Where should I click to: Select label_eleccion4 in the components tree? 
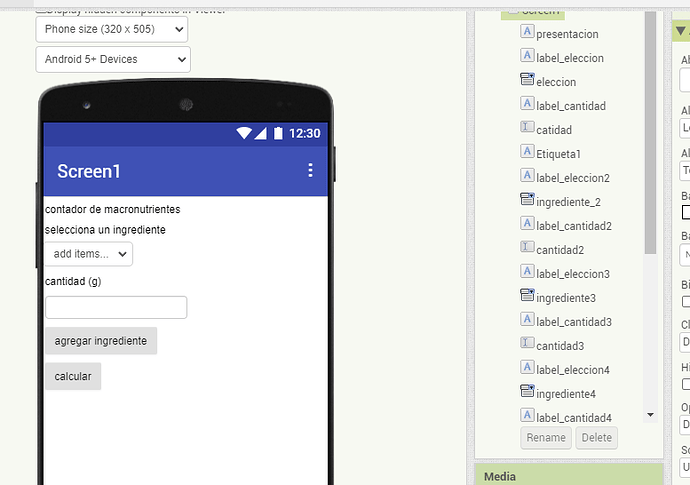click(x=573, y=370)
